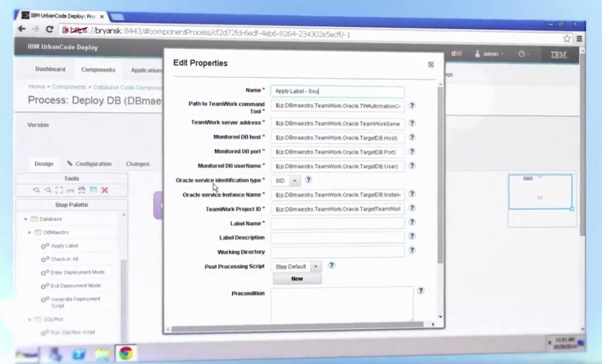Click the Database Code Component breadcrumb link
Viewport: 602px width, 364px height.
pos(128,87)
